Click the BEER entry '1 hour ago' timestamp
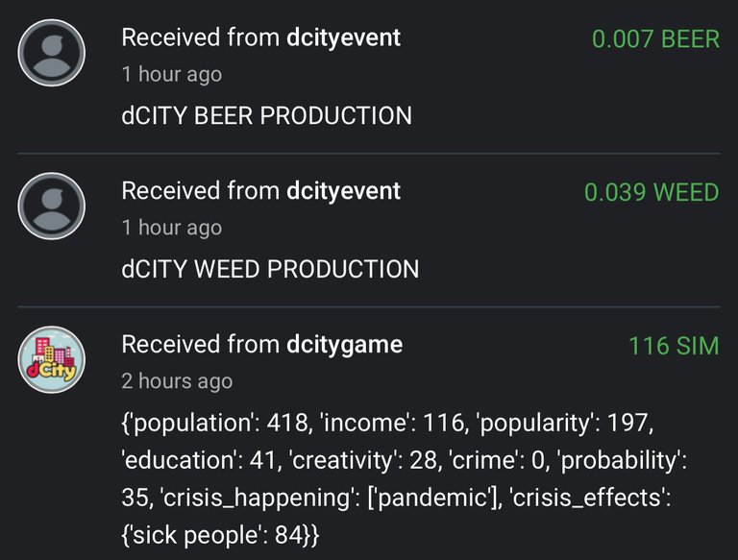Screen dimensions: 738x560 point(172,74)
